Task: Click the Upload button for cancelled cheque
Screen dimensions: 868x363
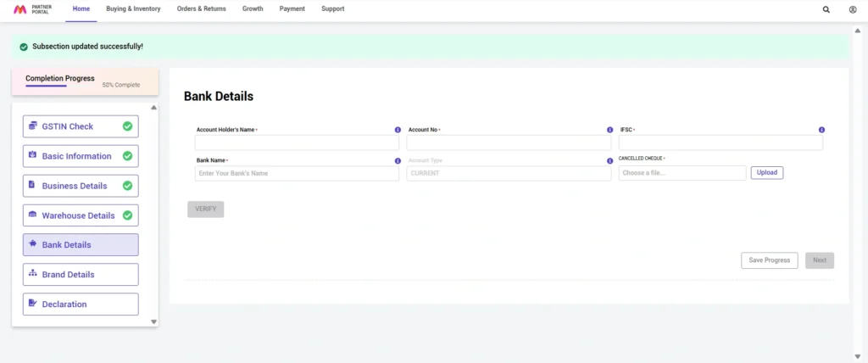Action: point(766,173)
